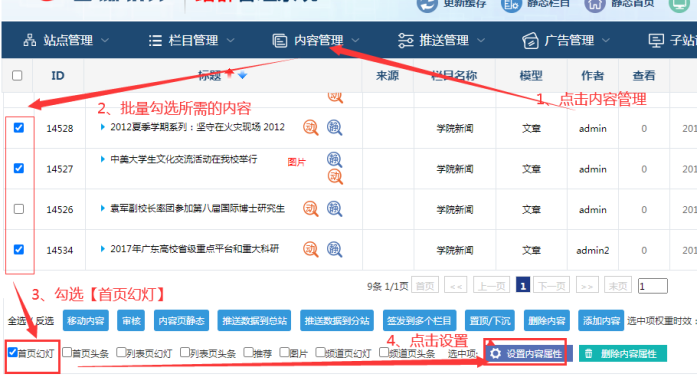Click blue static preview icon for row 14534
Screen dimensions: 698x384
[334, 249]
